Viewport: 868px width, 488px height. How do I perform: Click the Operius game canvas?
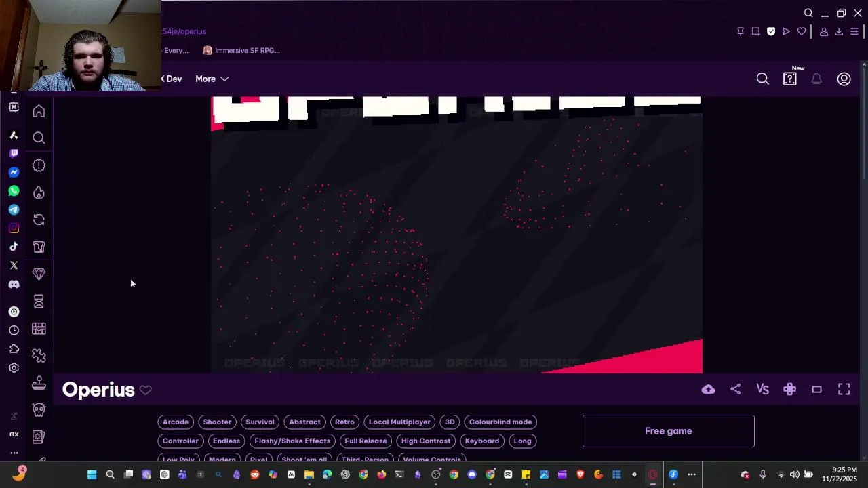pos(456,235)
